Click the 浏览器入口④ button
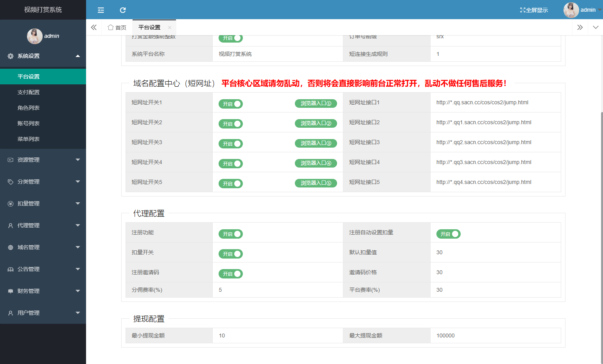The width and height of the screenshot is (603, 364). coord(316,163)
